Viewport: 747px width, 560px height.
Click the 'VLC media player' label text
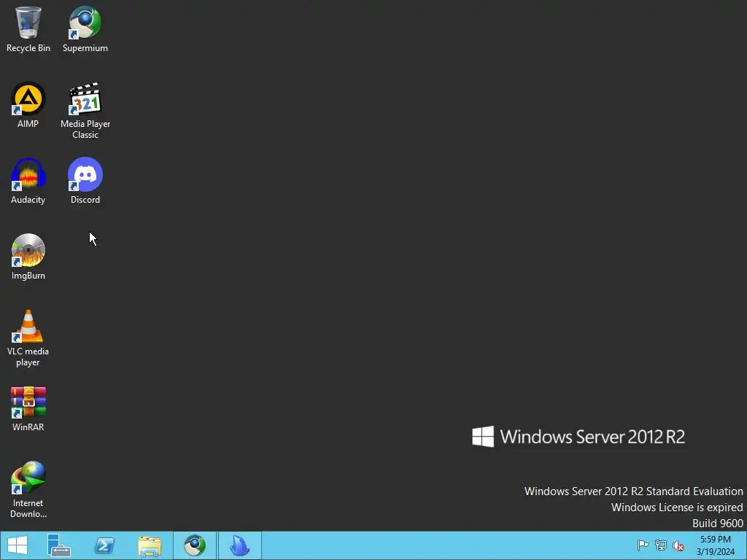pos(28,357)
